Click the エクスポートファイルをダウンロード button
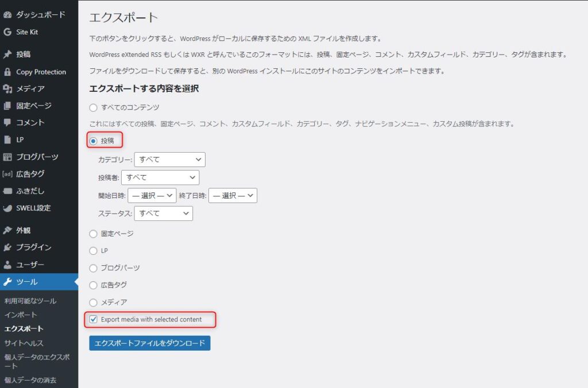The width and height of the screenshot is (588, 388). [x=150, y=343]
